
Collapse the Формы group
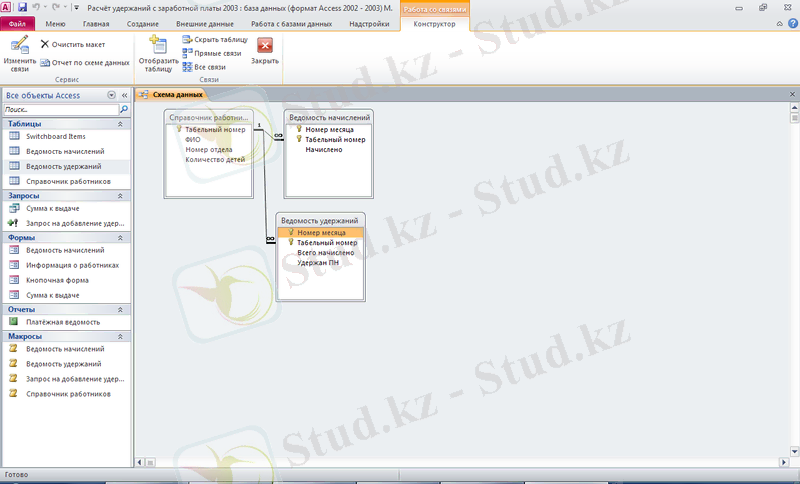pyautogui.click(x=120, y=238)
